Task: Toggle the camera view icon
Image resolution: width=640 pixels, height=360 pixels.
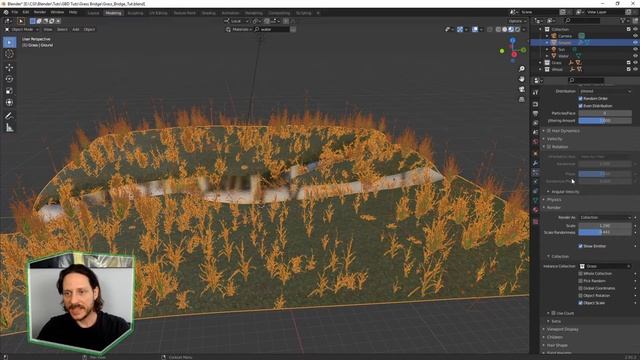Action: coord(522,89)
